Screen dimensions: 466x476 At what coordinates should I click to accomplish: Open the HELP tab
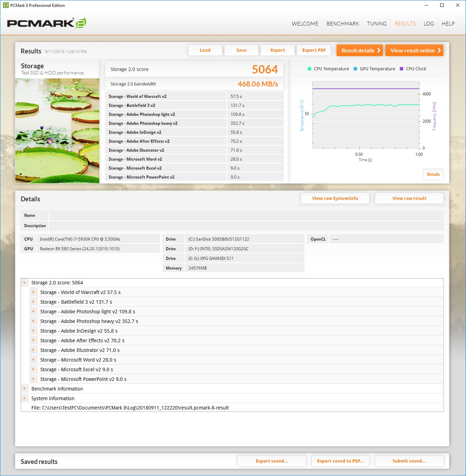point(448,23)
